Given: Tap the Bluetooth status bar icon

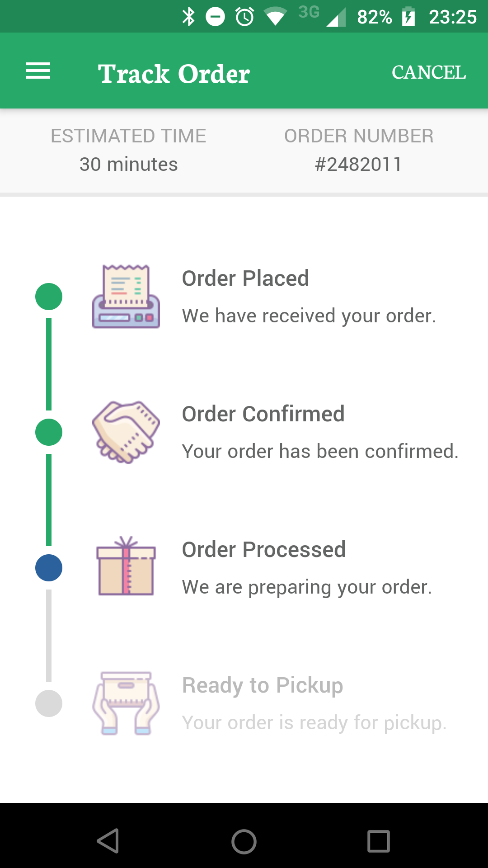Looking at the screenshot, I should coord(188,17).
